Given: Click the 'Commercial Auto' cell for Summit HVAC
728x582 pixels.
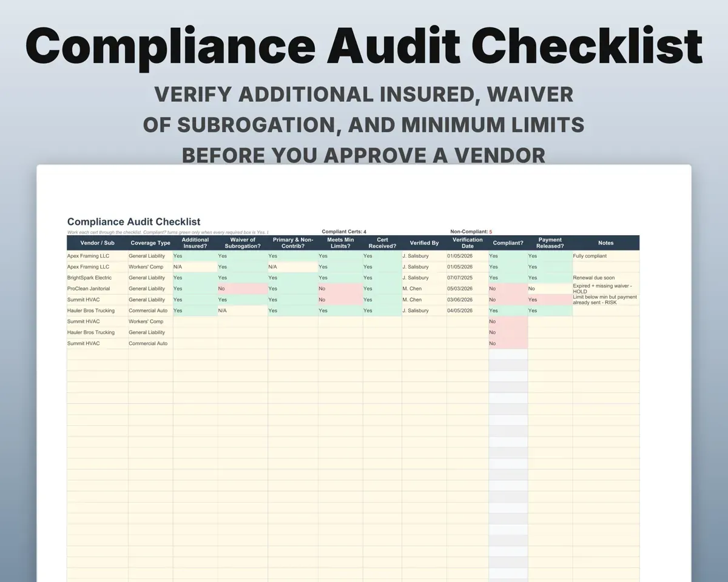Looking at the screenshot, I should coord(150,343).
